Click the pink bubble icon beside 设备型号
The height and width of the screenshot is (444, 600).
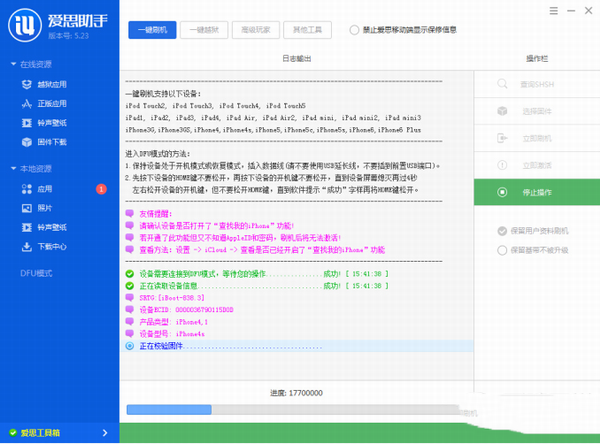[x=130, y=333]
